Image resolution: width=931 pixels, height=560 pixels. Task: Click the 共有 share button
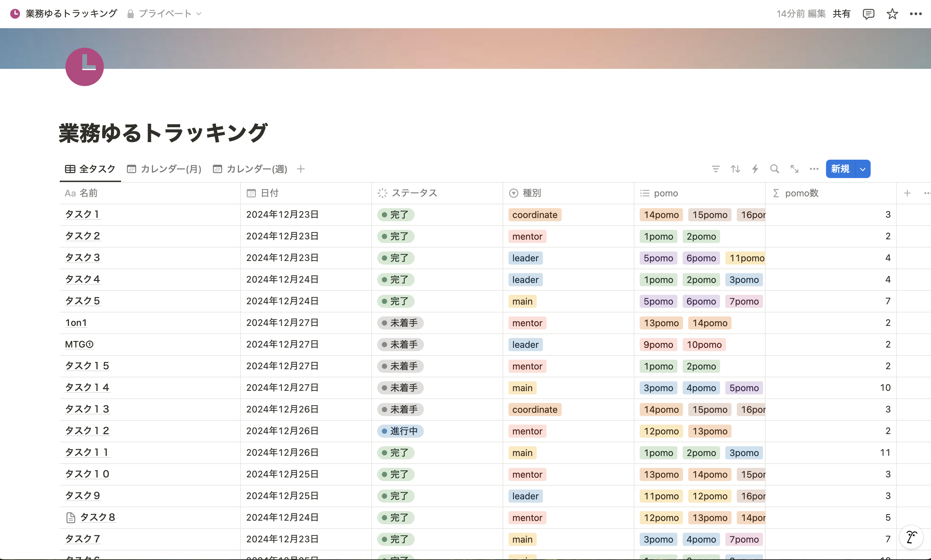tap(841, 13)
